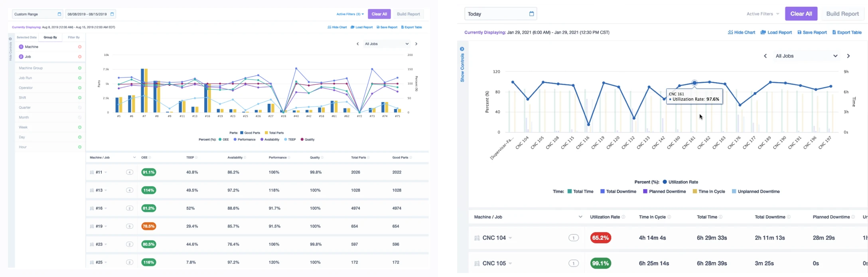Add Machine Group grouping via green plus

pos(80,68)
